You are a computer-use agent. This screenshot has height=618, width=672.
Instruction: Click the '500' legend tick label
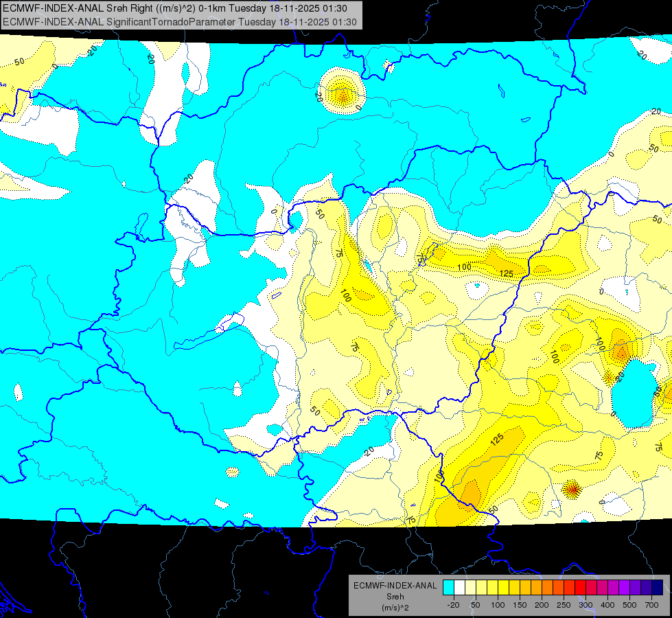tap(629, 605)
